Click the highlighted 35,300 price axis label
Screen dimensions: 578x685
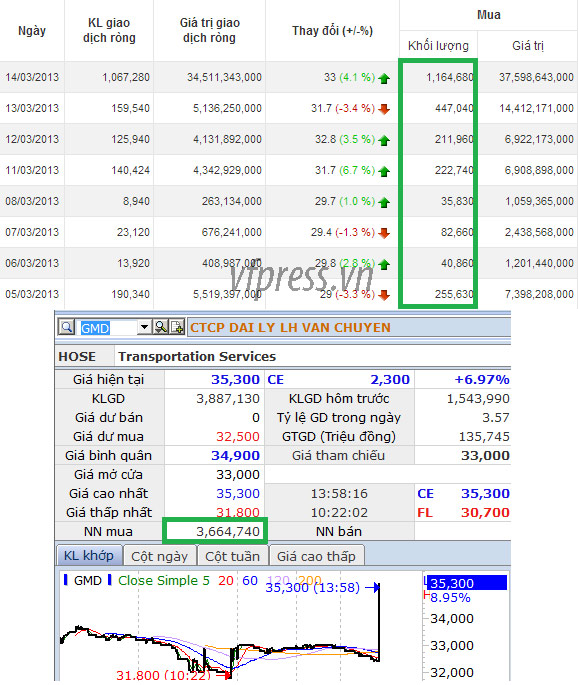pos(467,583)
